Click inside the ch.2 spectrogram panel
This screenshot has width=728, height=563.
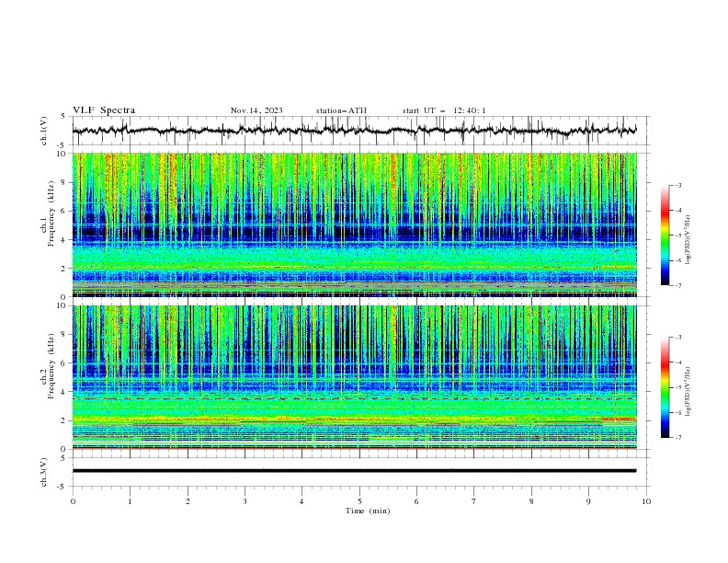(x=355, y=377)
